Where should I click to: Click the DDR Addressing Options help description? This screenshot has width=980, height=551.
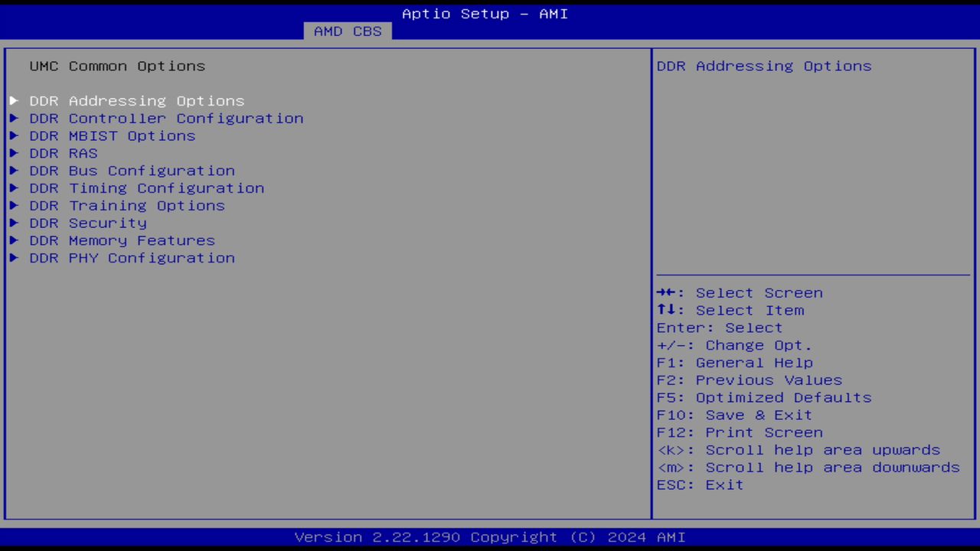(x=764, y=66)
